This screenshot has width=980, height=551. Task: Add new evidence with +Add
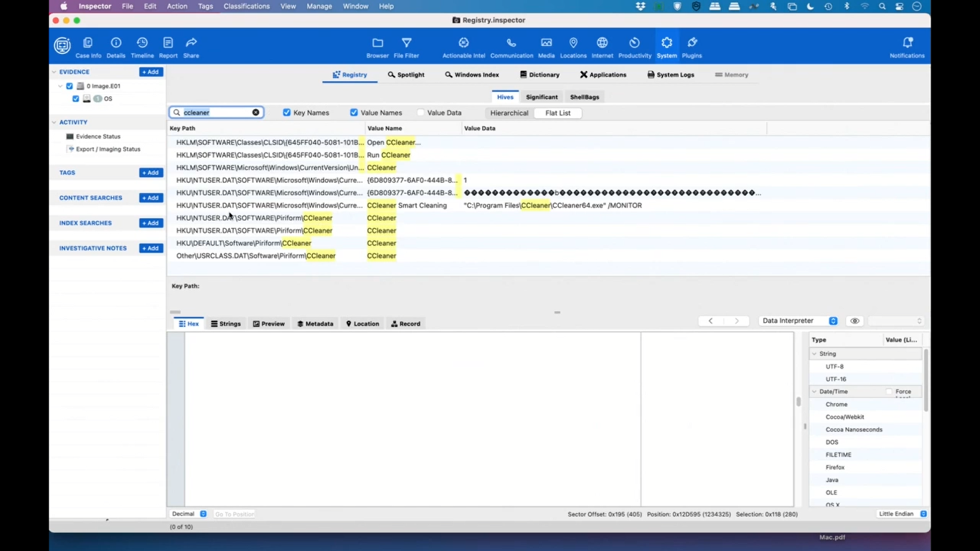coord(151,72)
